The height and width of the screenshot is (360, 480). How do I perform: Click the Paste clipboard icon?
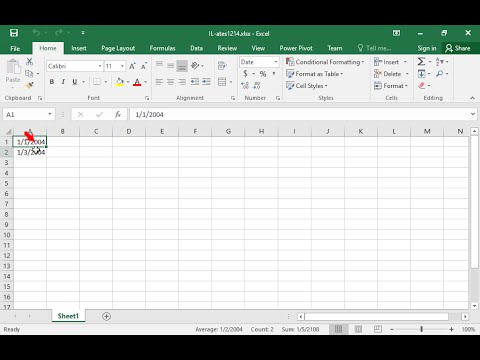(x=13, y=67)
